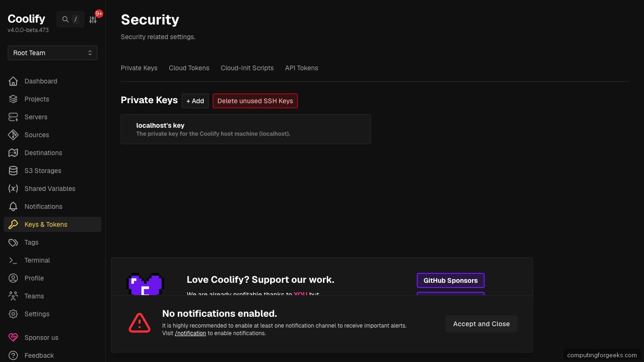Screen dimensions: 644x362
Task: Open the Root Team selector
Action: click(52, 53)
